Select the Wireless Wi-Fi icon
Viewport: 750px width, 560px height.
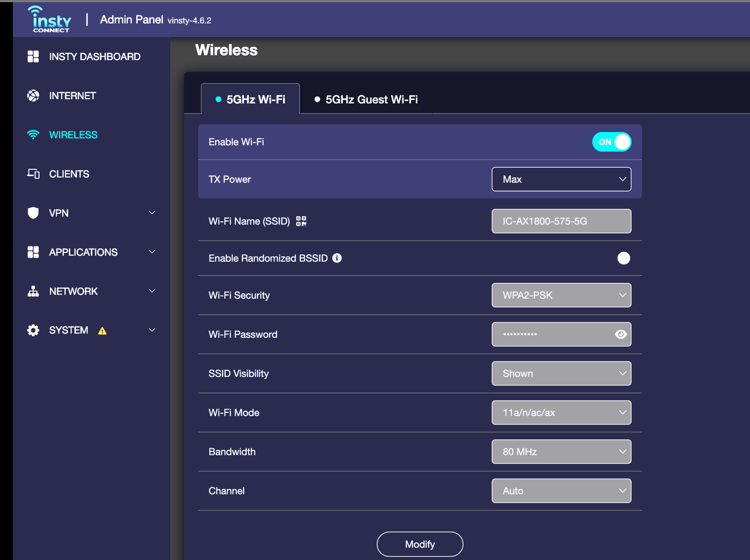click(x=33, y=135)
